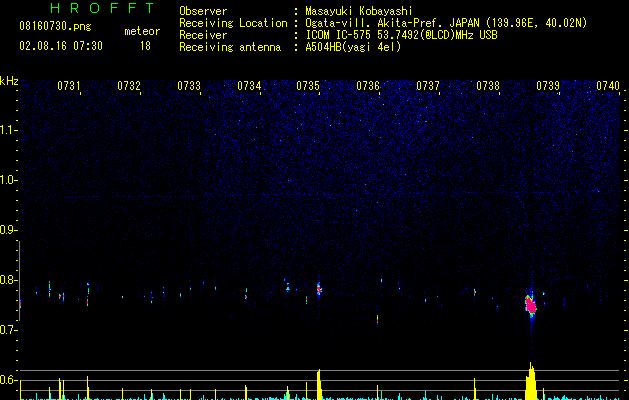This screenshot has width=629, height=400.
Task: Click the yellow power spike at 0735
Action: 319,384
